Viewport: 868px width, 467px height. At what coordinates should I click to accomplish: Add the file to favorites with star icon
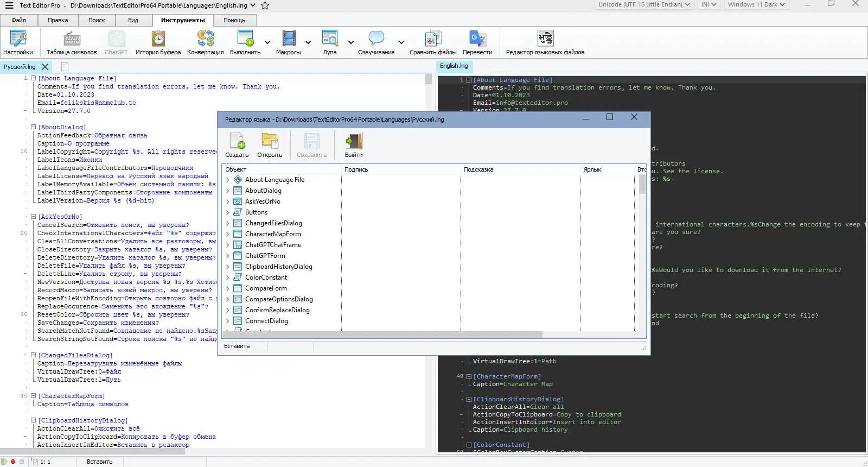point(265,5)
